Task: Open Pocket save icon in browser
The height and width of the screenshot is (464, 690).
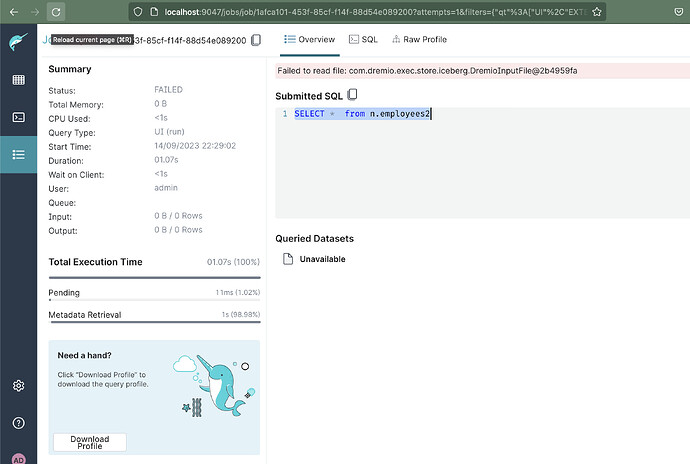Action: coord(679,12)
